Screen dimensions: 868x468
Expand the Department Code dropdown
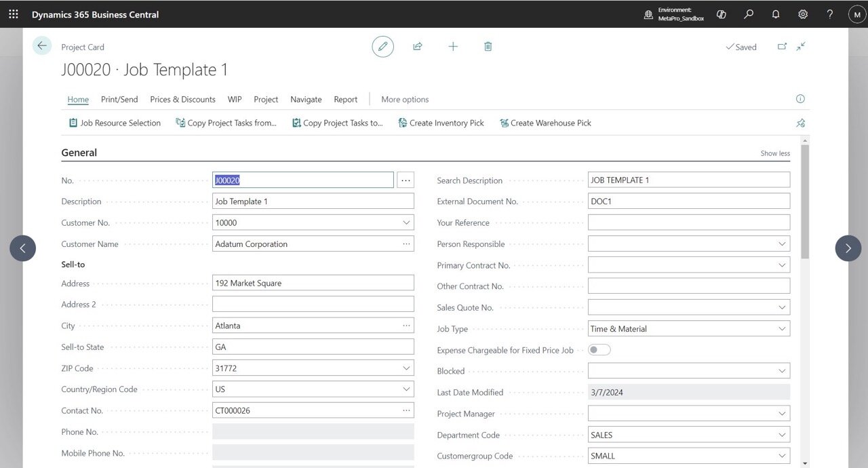click(782, 435)
